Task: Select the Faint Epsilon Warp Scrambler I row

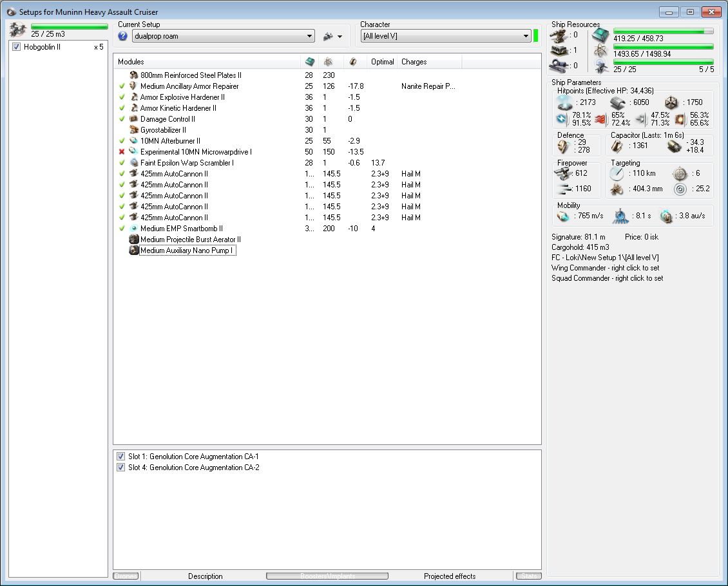Action: 327,163
